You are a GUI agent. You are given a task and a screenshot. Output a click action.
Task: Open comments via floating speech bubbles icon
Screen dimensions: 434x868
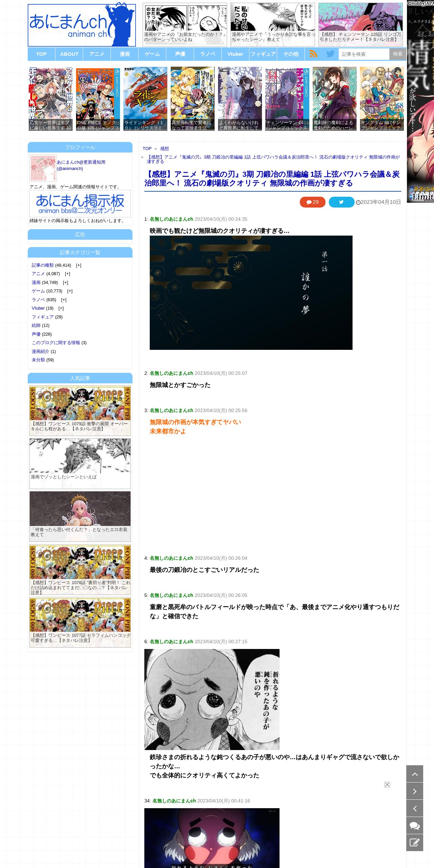[415, 825]
